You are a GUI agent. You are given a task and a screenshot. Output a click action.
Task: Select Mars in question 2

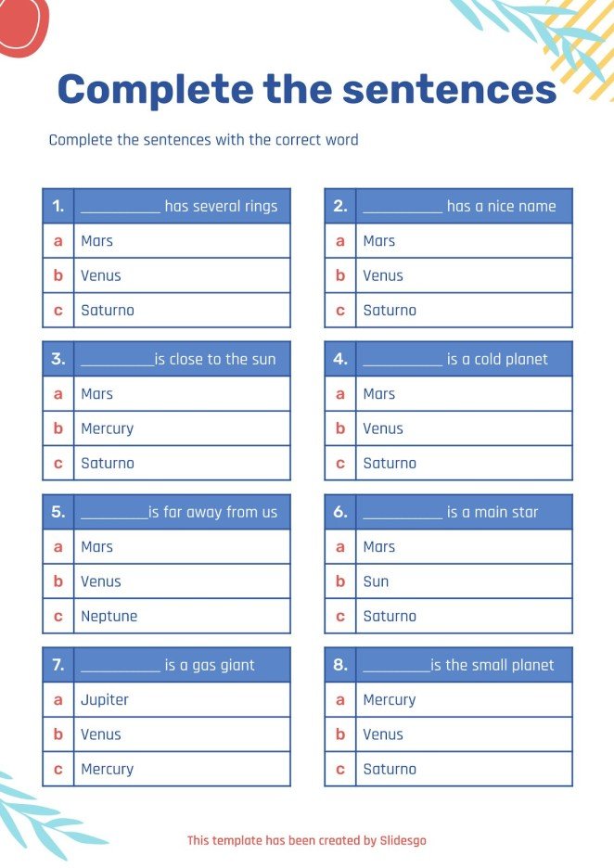379,241
